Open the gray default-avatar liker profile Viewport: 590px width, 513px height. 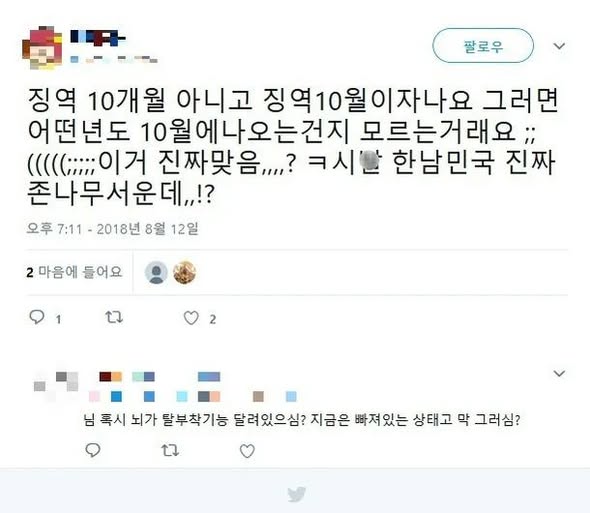[x=156, y=272]
